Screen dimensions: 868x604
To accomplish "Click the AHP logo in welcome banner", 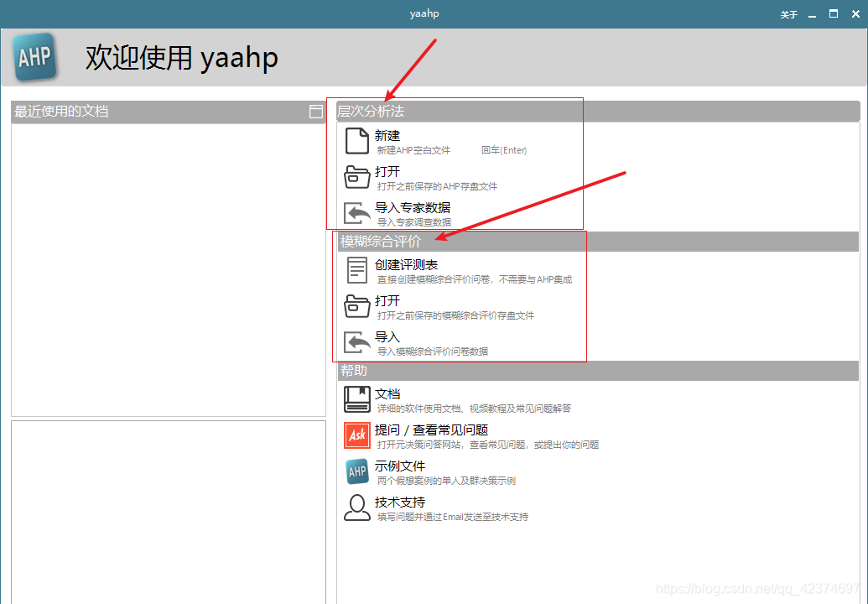I will [35, 57].
